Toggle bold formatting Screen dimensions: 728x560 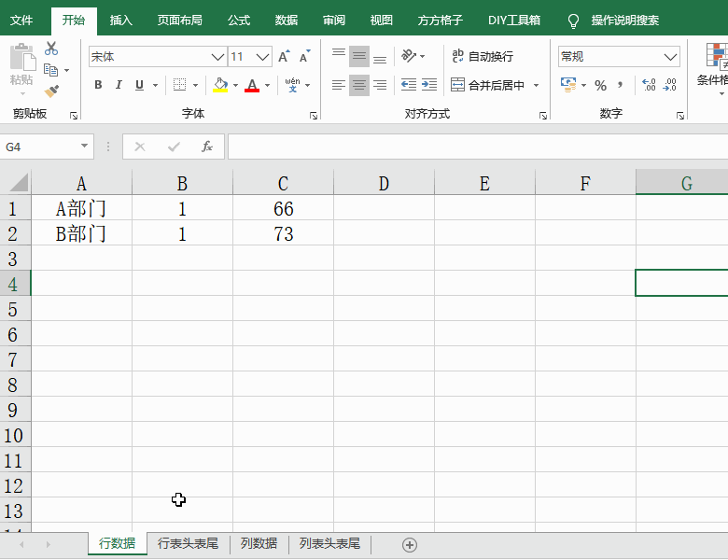tap(98, 85)
